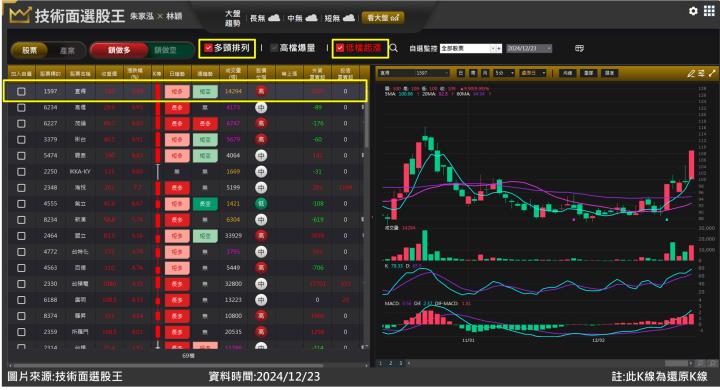Click white 中 badge in 6234 row

[x=261, y=107]
